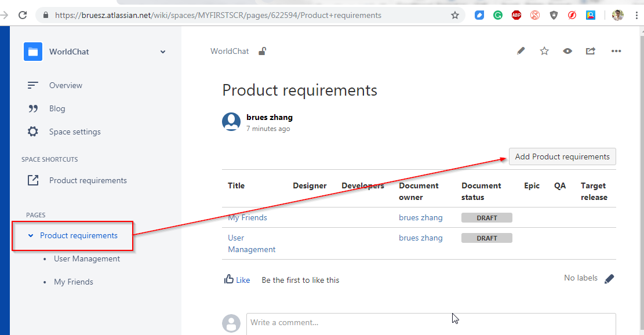This screenshot has width=644, height=335.
Task: Click the 7 minutes ago timestamp
Action: (268, 129)
